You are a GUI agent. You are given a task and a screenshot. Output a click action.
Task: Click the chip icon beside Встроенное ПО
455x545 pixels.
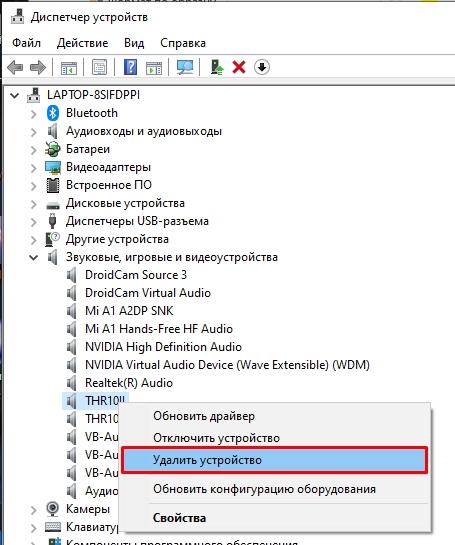pos(53,185)
